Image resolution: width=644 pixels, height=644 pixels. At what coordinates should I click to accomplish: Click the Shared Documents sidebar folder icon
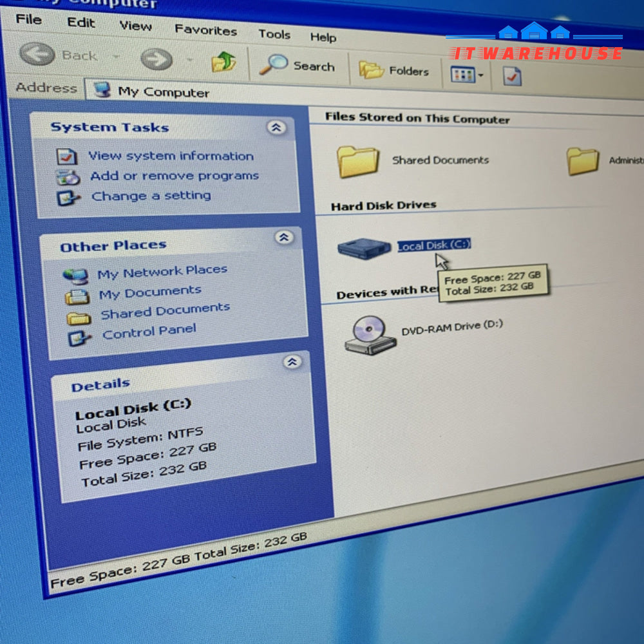(x=79, y=318)
